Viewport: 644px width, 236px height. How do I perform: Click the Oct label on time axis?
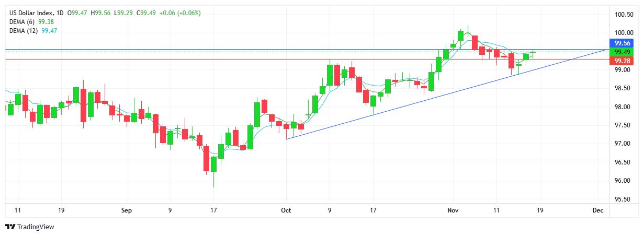coord(286,210)
